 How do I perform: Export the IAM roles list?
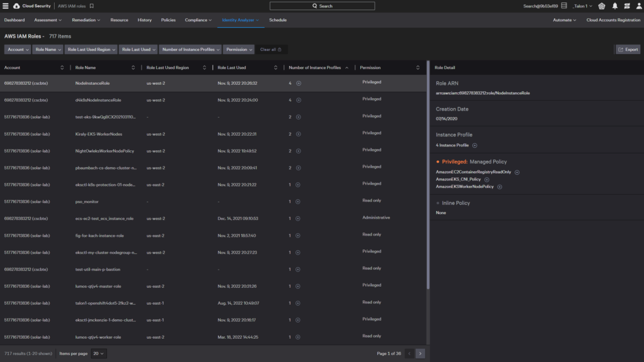(628, 50)
